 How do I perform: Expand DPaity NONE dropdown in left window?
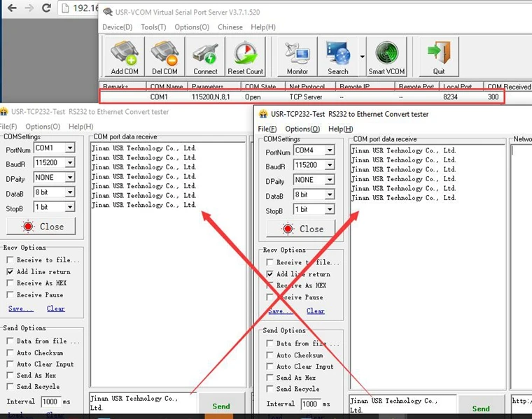click(70, 177)
